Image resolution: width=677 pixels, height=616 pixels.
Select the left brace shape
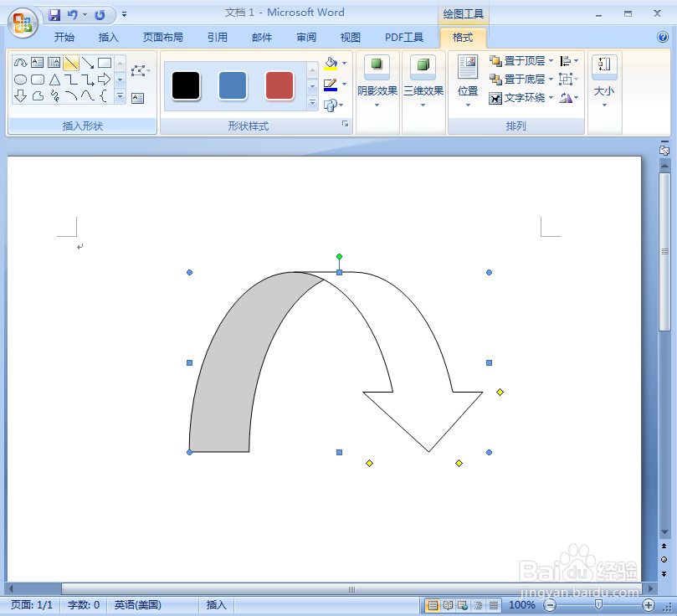104,95
